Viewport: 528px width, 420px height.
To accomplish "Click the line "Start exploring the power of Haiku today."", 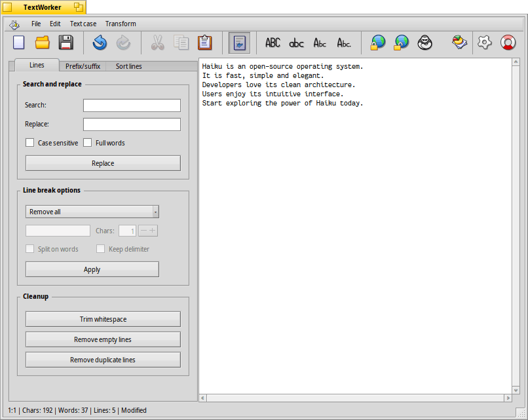I will click(282, 103).
